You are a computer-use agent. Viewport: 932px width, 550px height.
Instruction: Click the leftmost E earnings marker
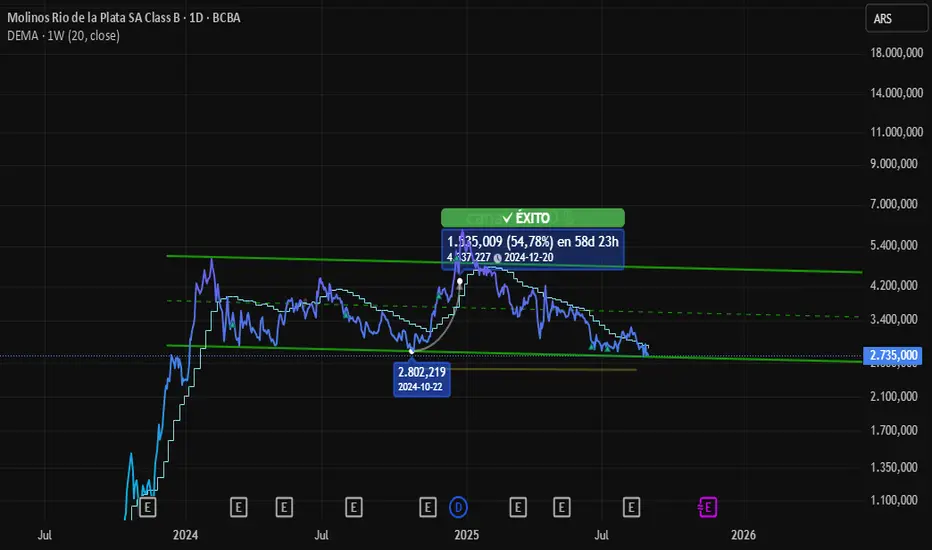tap(147, 507)
